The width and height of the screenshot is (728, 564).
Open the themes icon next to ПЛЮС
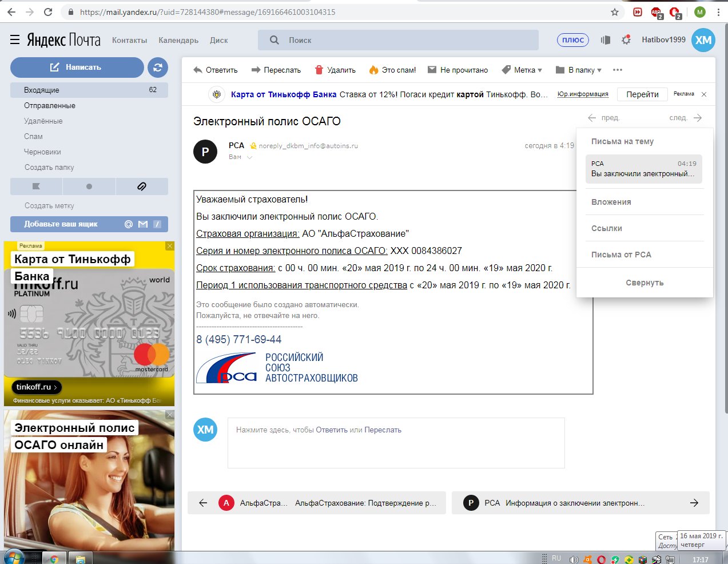606,40
